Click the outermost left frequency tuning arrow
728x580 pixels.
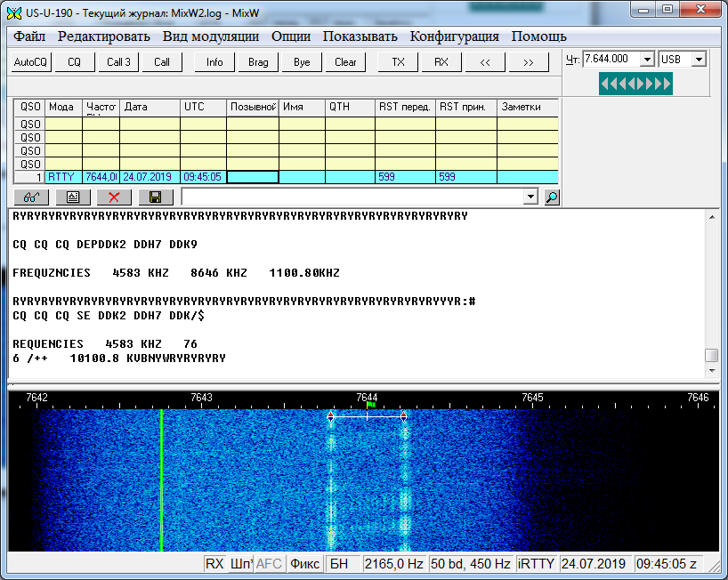coord(605,84)
